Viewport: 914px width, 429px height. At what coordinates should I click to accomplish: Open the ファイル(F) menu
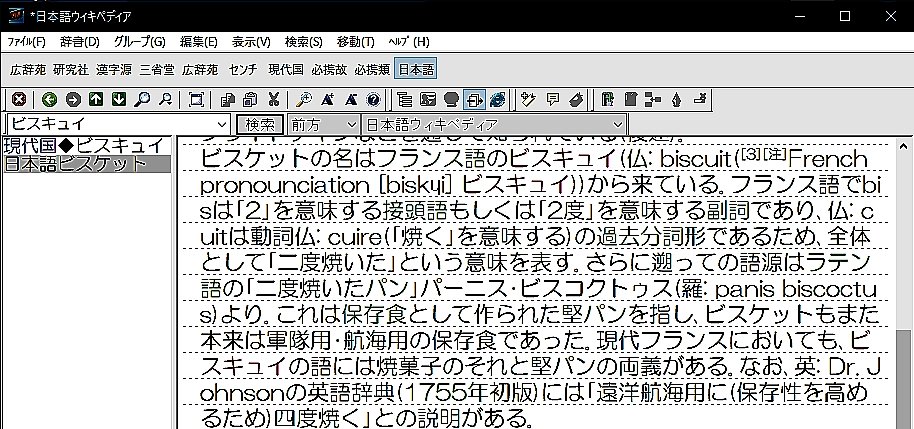tap(26, 42)
